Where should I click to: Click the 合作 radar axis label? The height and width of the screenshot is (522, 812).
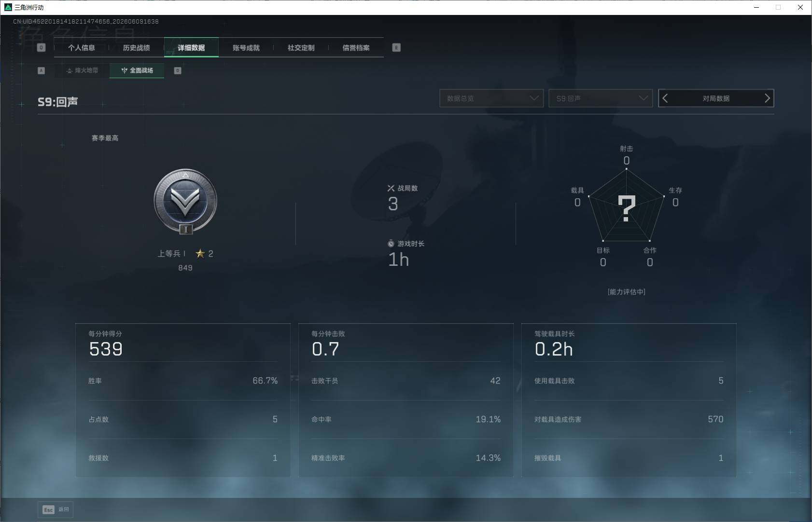coord(650,250)
